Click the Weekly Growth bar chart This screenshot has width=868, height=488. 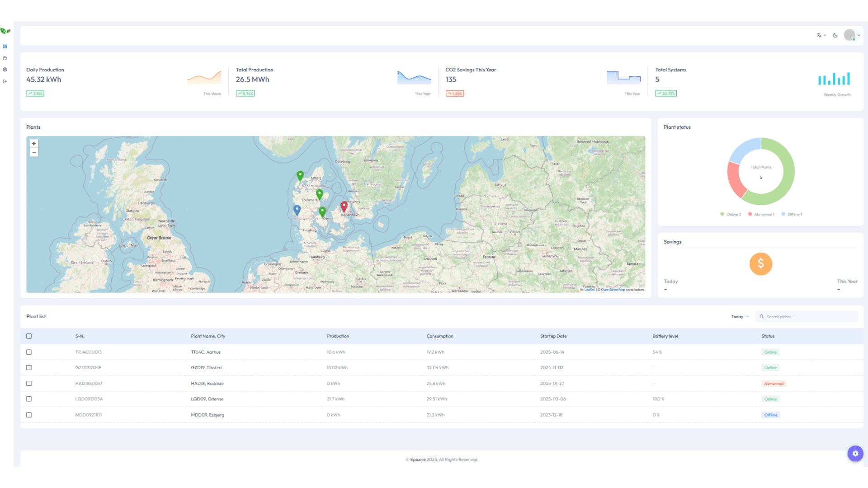coord(834,79)
